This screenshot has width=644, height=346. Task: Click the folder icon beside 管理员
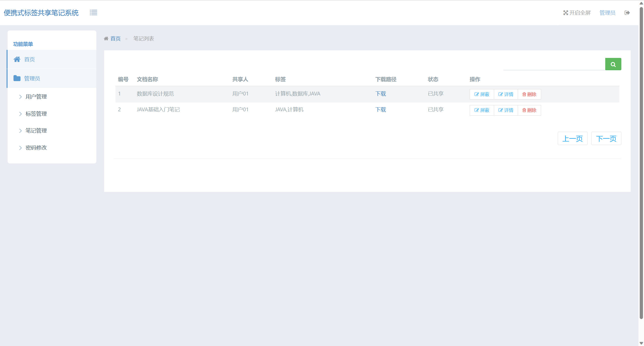pyautogui.click(x=17, y=78)
